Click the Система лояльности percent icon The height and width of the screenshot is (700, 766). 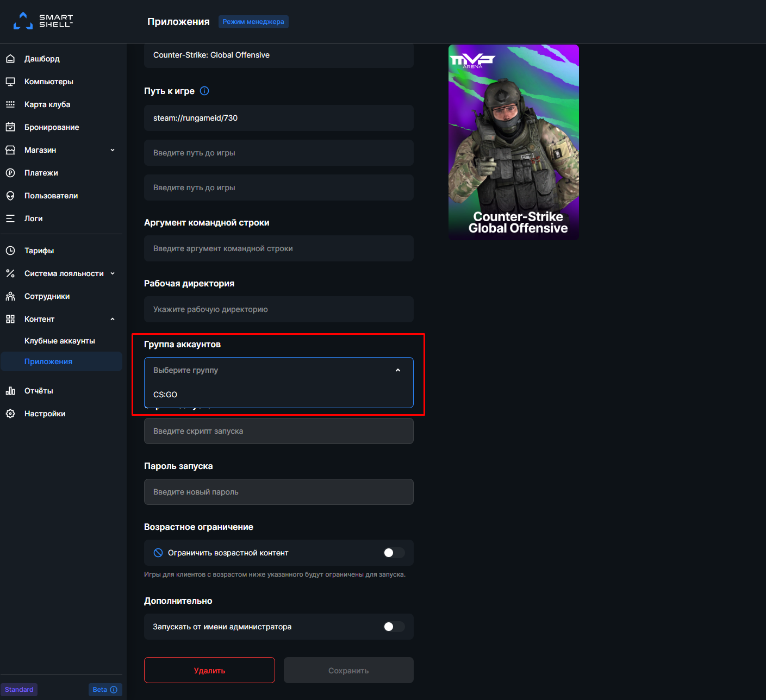10,273
